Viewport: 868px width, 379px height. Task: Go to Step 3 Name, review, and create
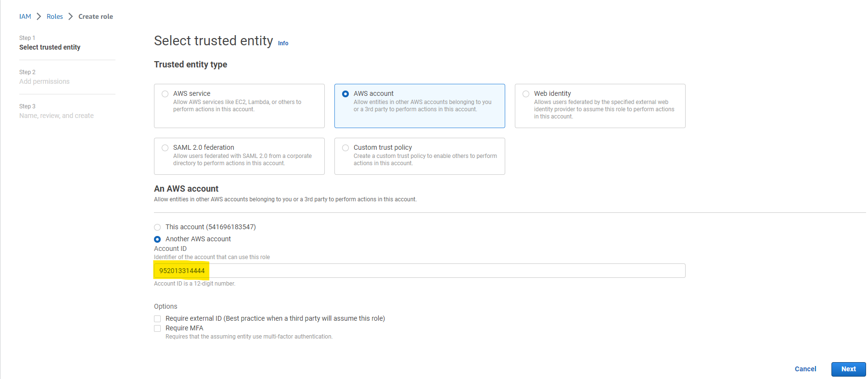click(56, 116)
